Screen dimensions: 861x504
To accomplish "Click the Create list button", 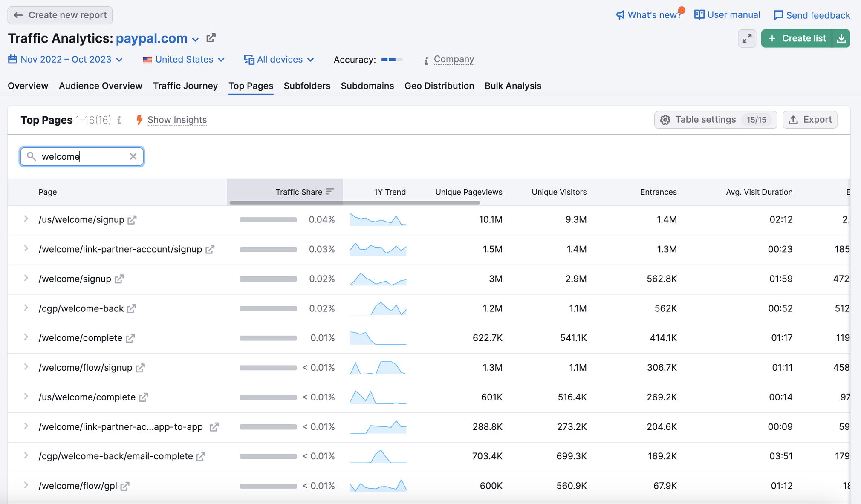I will point(797,38).
